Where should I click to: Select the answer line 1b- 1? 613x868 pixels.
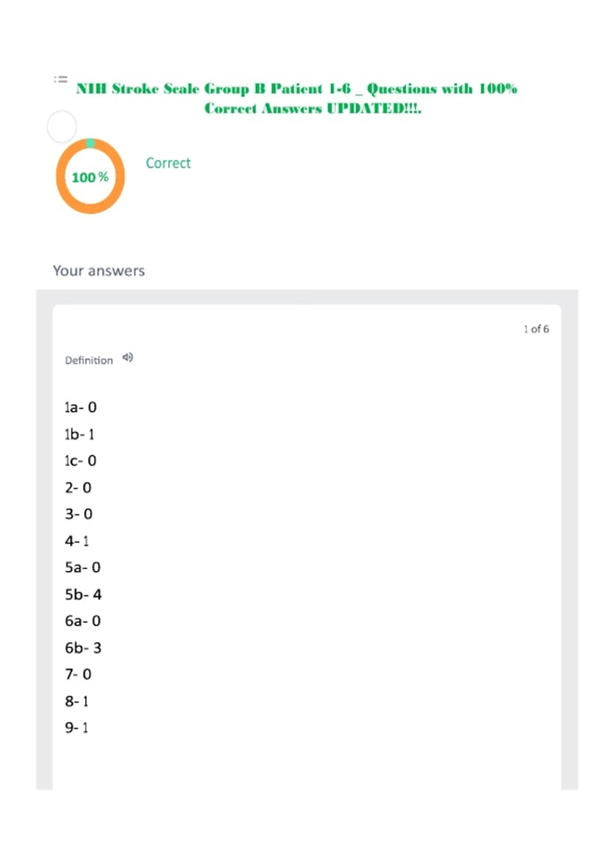(x=80, y=435)
